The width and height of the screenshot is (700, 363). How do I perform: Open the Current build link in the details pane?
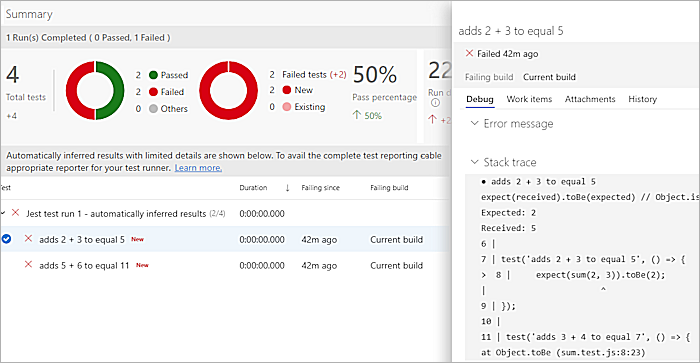[549, 77]
